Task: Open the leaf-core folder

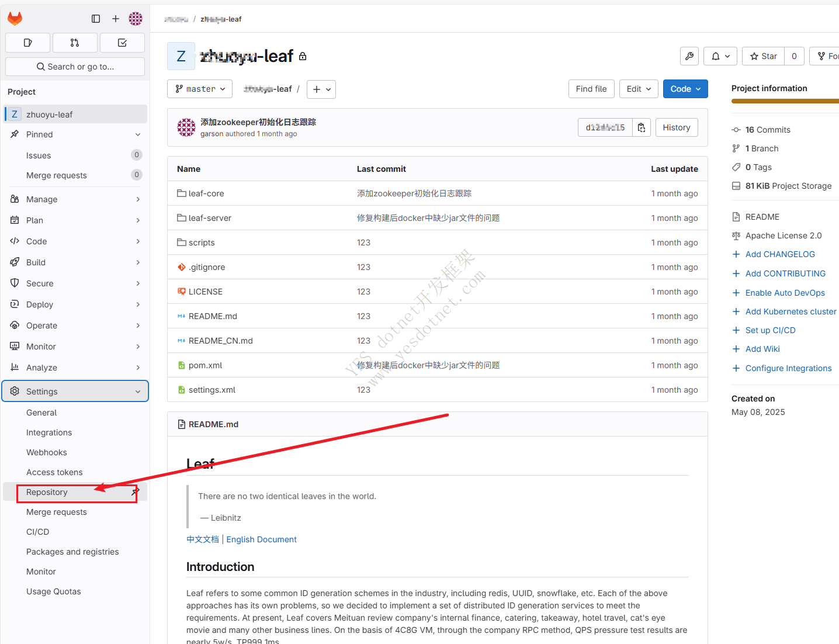Action: pos(206,193)
